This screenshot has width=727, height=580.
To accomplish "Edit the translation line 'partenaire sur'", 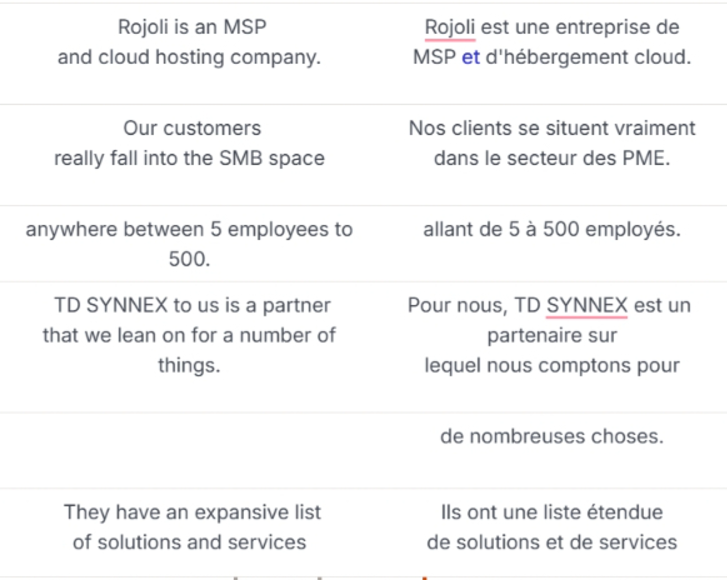I will pos(552,336).
